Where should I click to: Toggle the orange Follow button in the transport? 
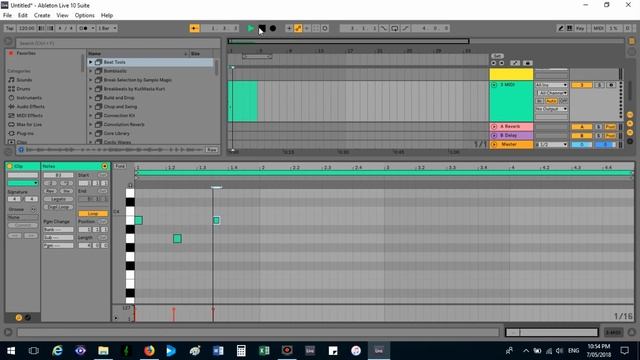tap(194, 28)
